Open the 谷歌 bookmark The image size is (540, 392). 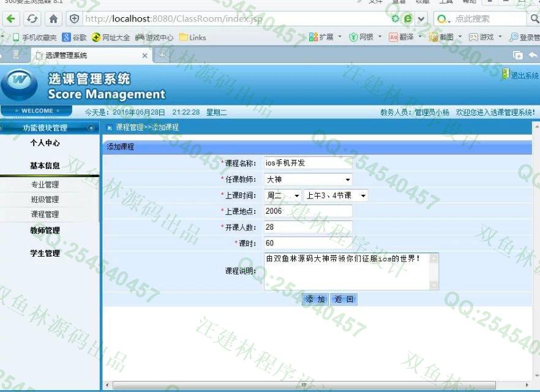click(75, 37)
